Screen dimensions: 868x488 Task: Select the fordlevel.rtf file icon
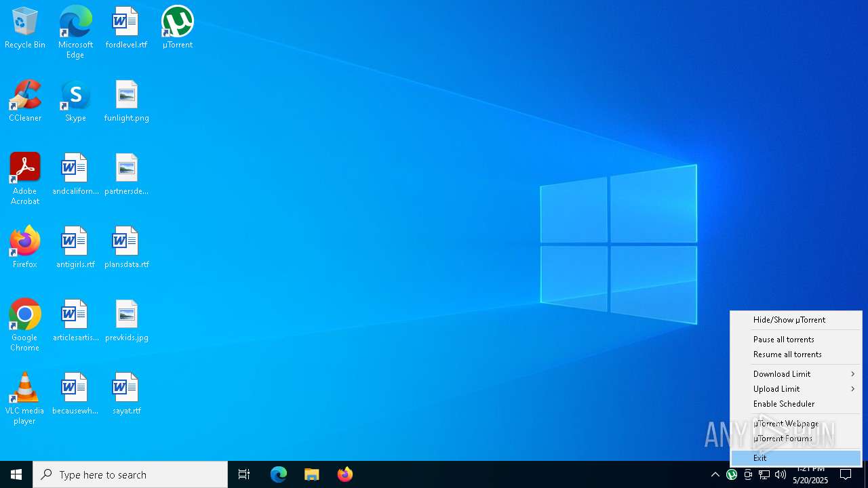coord(126,28)
